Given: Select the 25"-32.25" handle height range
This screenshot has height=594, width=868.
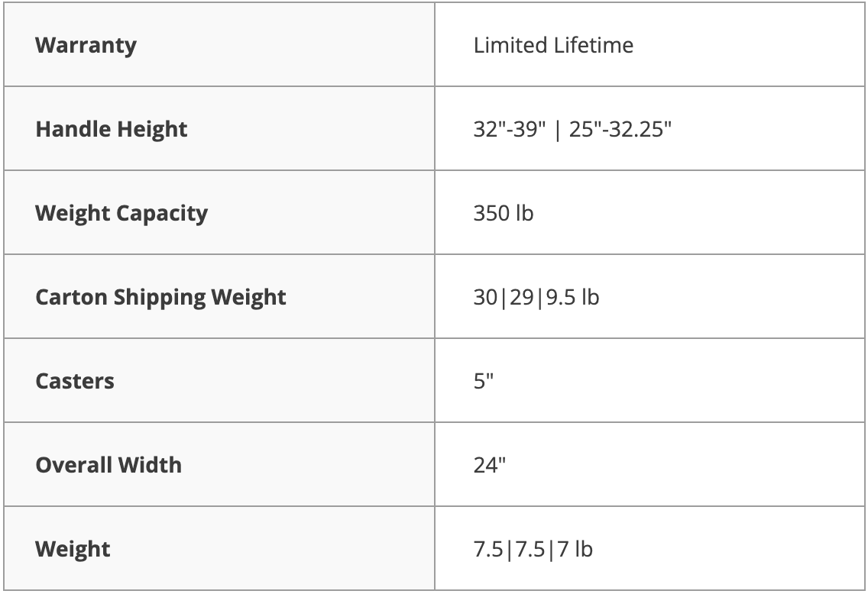Looking at the screenshot, I should tap(620, 129).
